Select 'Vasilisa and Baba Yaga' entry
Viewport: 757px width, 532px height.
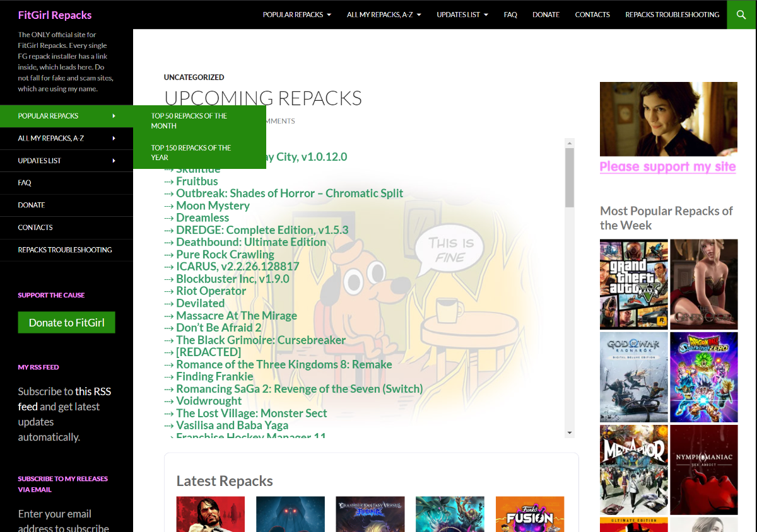tap(231, 425)
